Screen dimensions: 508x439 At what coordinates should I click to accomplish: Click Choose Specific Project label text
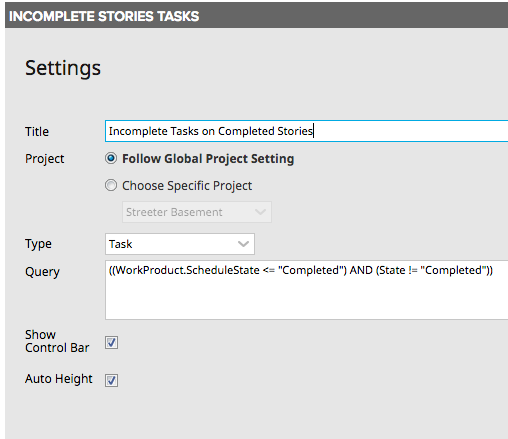click(x=187, y=186)
